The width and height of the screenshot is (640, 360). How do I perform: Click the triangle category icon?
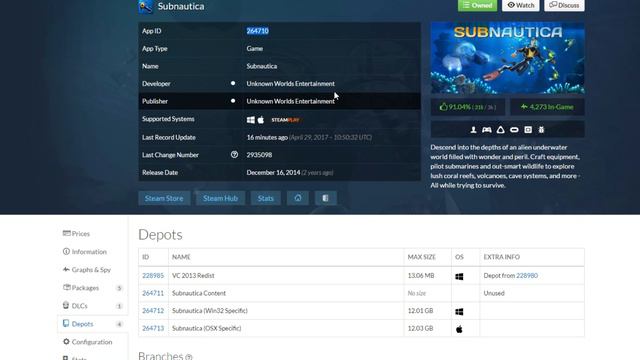point(500,130)
